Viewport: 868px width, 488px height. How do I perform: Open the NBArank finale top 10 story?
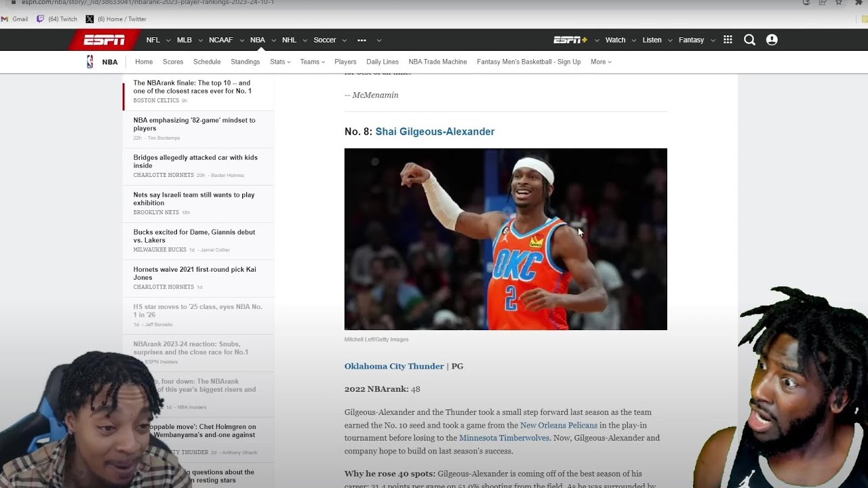[x=193, y=87]
